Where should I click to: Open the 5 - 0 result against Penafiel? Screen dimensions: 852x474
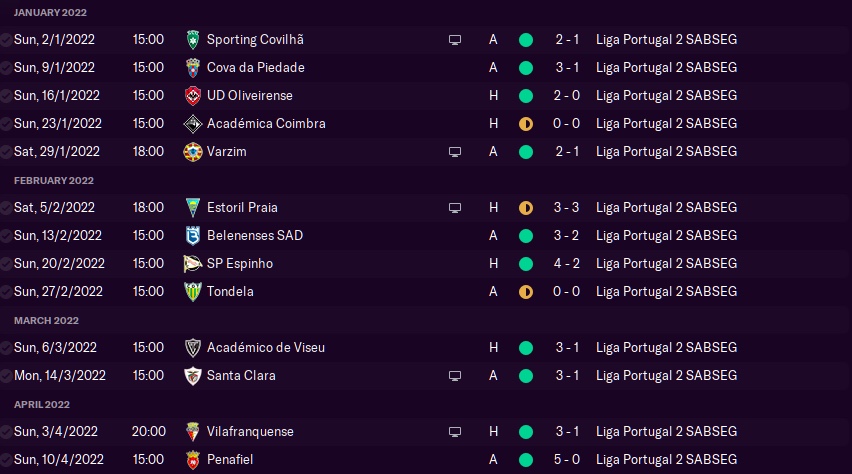point(566,460)
